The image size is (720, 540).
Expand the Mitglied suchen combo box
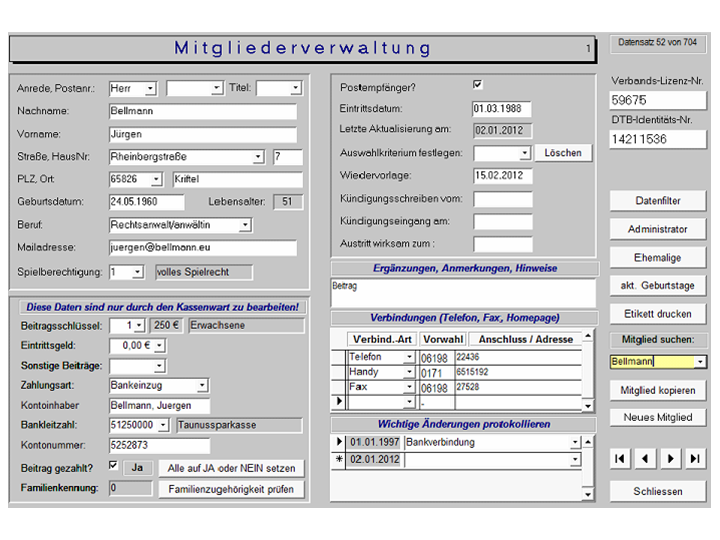(700, 362)
